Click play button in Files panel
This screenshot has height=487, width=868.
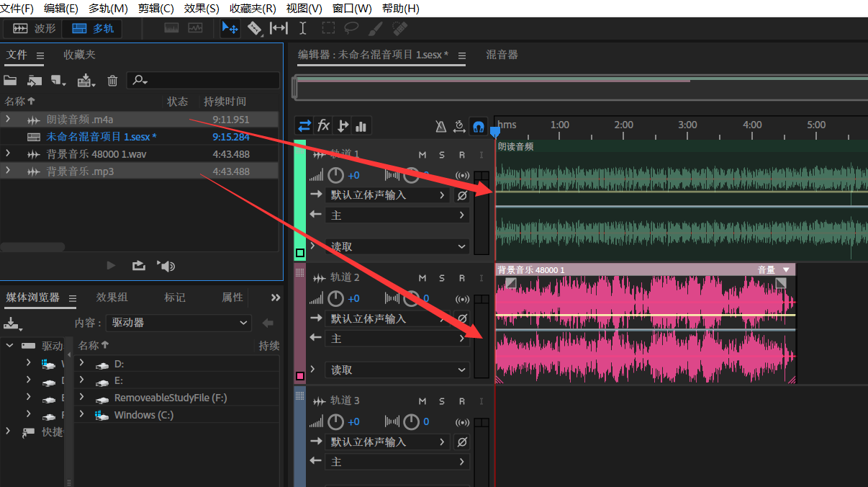point(111,266)
